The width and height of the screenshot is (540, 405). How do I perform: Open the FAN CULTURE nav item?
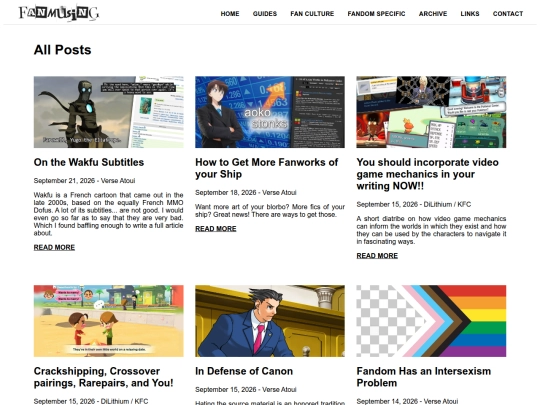point(312,14)
